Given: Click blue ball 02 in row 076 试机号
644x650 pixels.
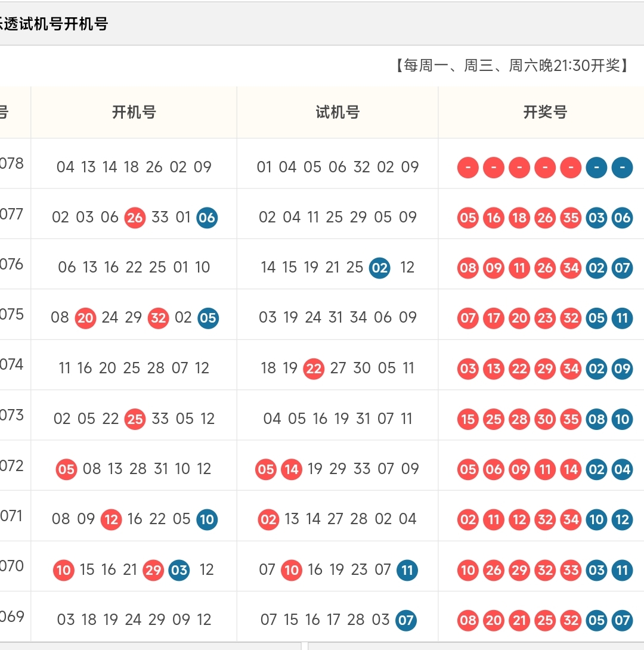Looking at the screenshot, I should (x=380, y=268).
